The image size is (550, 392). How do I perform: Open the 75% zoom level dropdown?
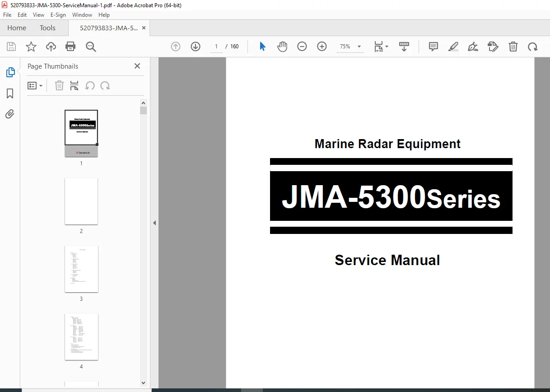click(x=350, y=47)
